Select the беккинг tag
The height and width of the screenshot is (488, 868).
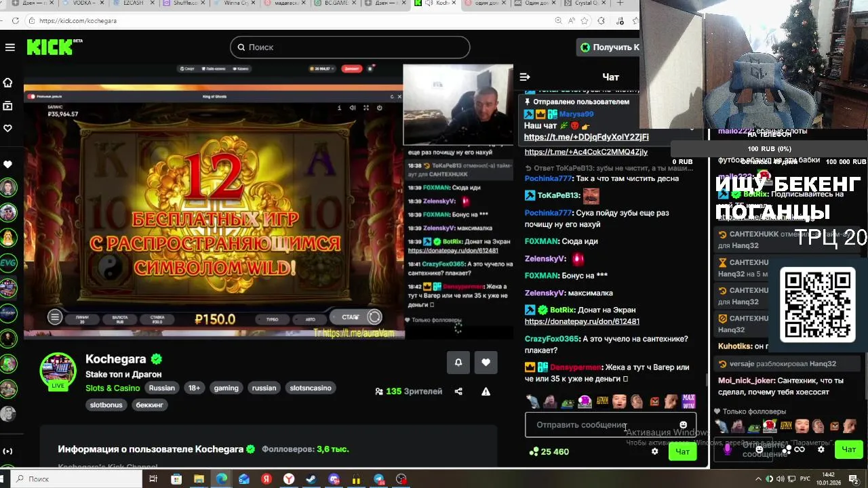tap(149, 405)
